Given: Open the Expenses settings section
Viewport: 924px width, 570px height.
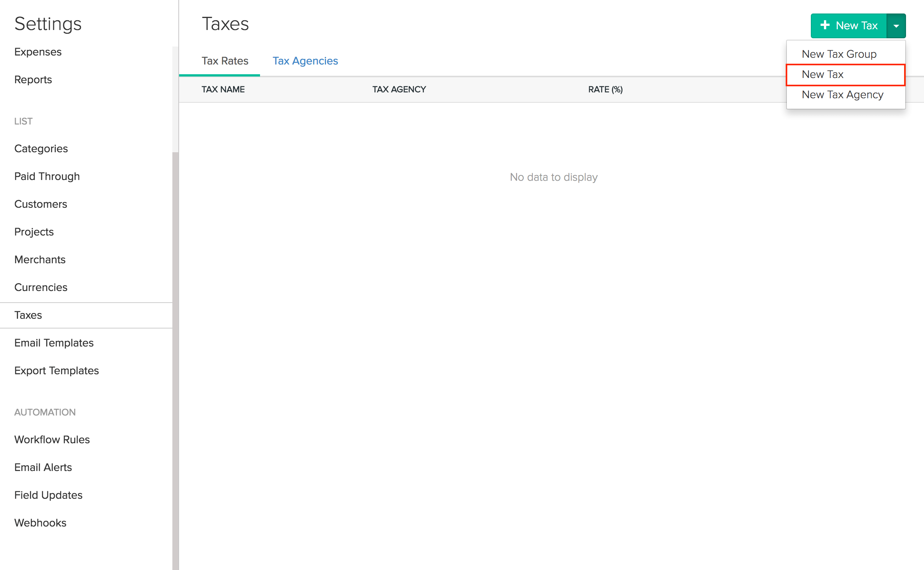Looking at the screenshot, I should point(38,52).
